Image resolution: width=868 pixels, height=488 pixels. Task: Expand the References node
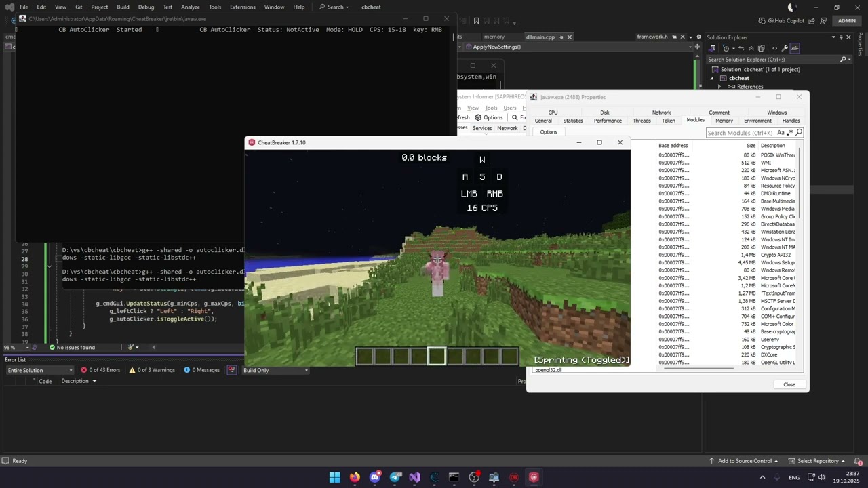(x=719, y=87)
